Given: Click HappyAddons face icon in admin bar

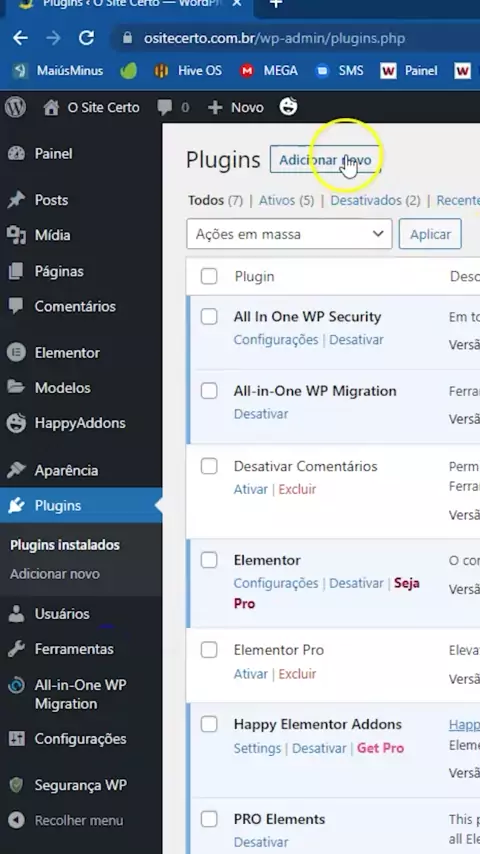Looking at the screenshot, I should click(288, 107).
